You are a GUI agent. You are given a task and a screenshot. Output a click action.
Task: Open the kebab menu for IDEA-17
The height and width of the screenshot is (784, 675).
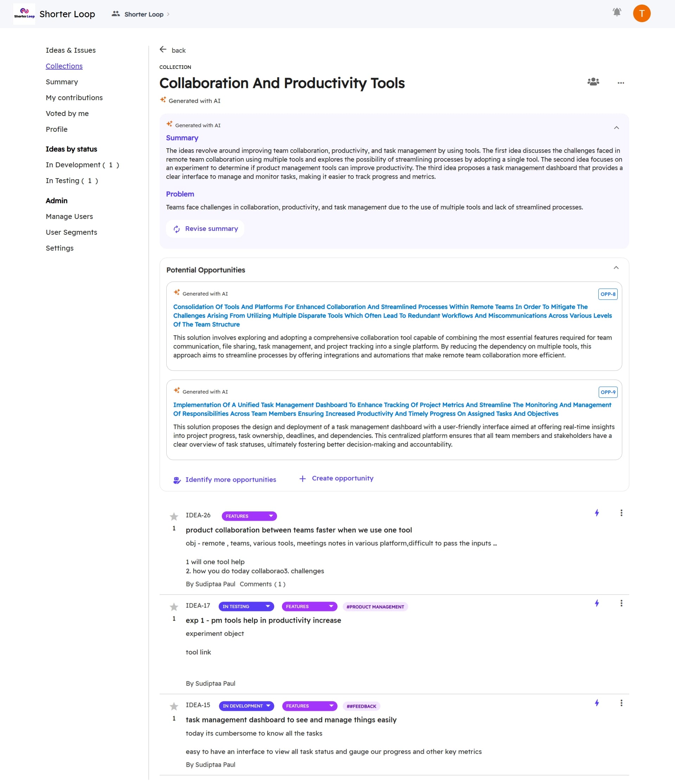[621, 603]
